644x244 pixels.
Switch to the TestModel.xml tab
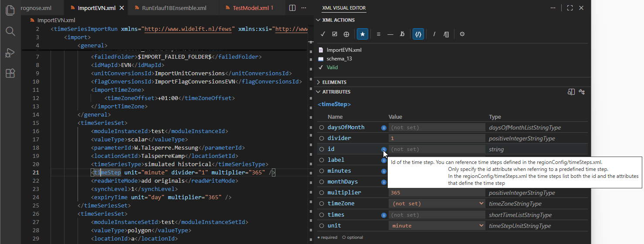click(x=253, y=8)
